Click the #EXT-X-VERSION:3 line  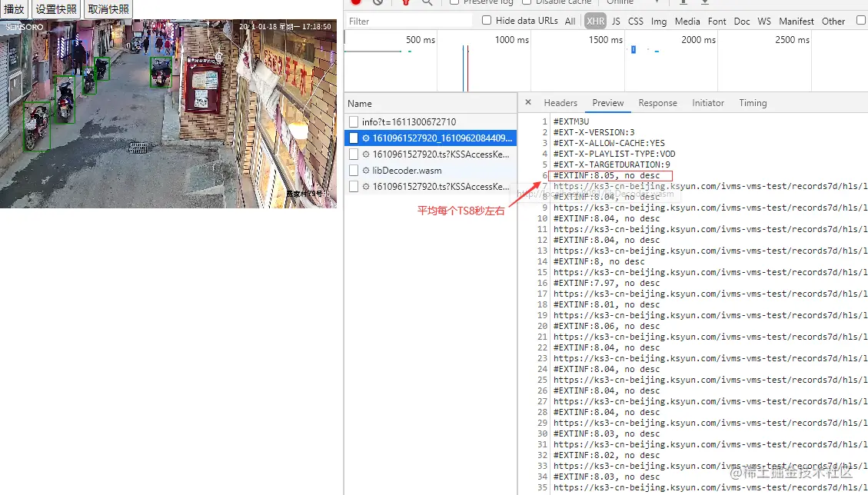[594, 132]
